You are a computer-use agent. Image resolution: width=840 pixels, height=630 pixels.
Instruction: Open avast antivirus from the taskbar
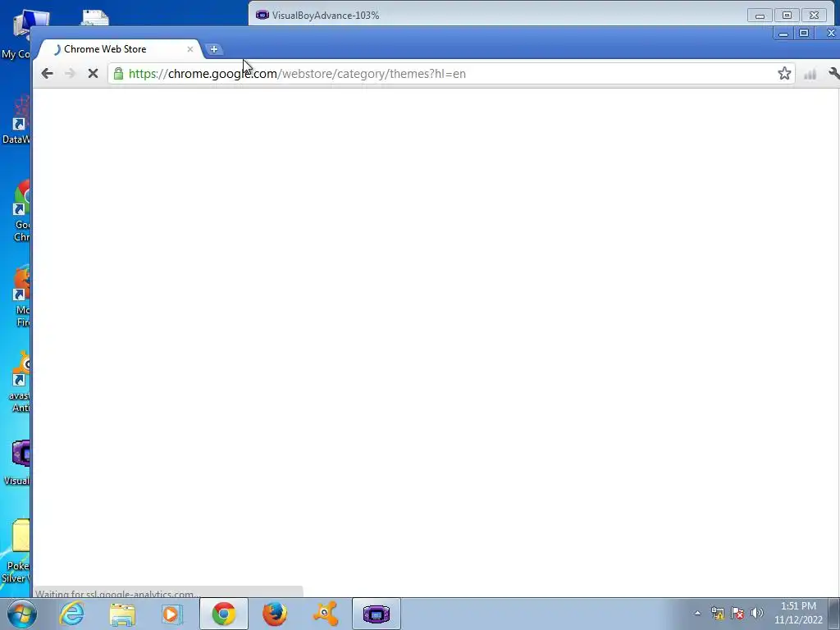(325, 614)
